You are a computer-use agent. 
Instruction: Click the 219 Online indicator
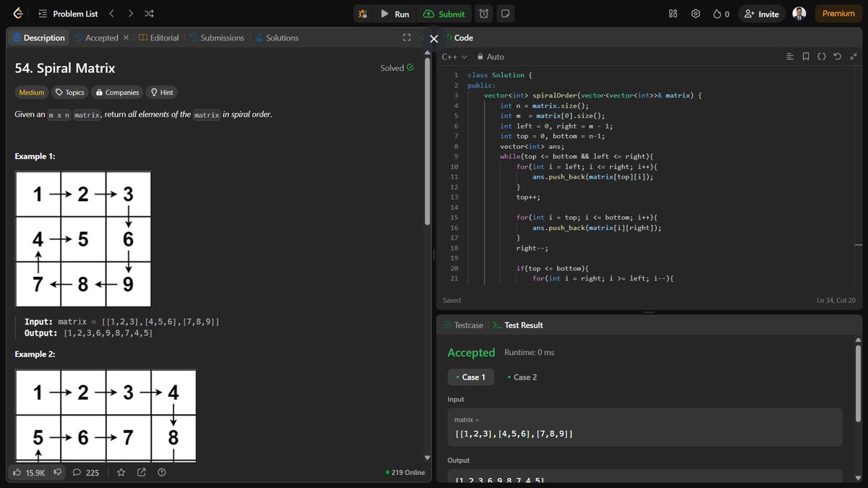coord(406,473)
